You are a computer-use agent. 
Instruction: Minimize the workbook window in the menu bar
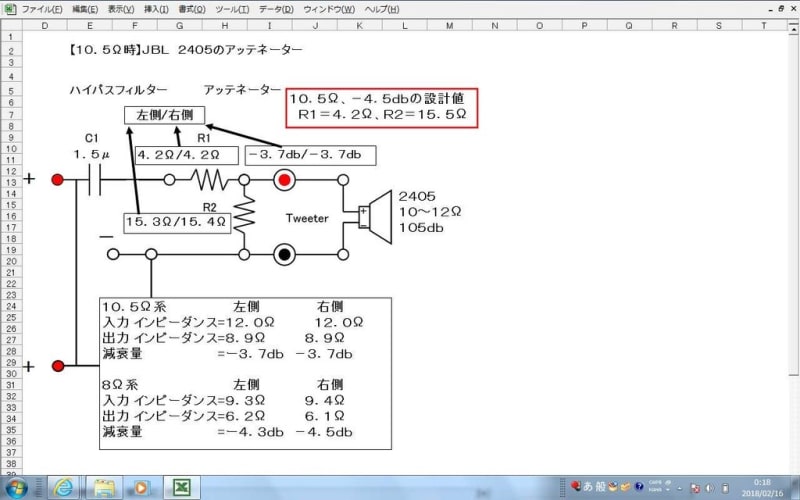(x=771, y=9)
